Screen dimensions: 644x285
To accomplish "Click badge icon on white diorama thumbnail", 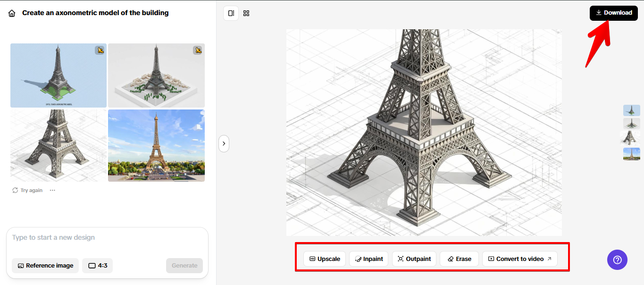I will pos(197,50).
